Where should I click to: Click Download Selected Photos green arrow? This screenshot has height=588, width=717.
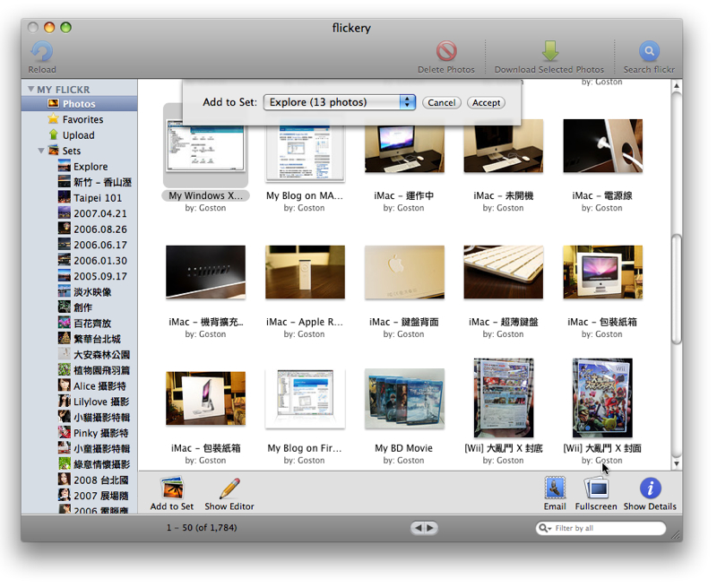click(550, 51)
